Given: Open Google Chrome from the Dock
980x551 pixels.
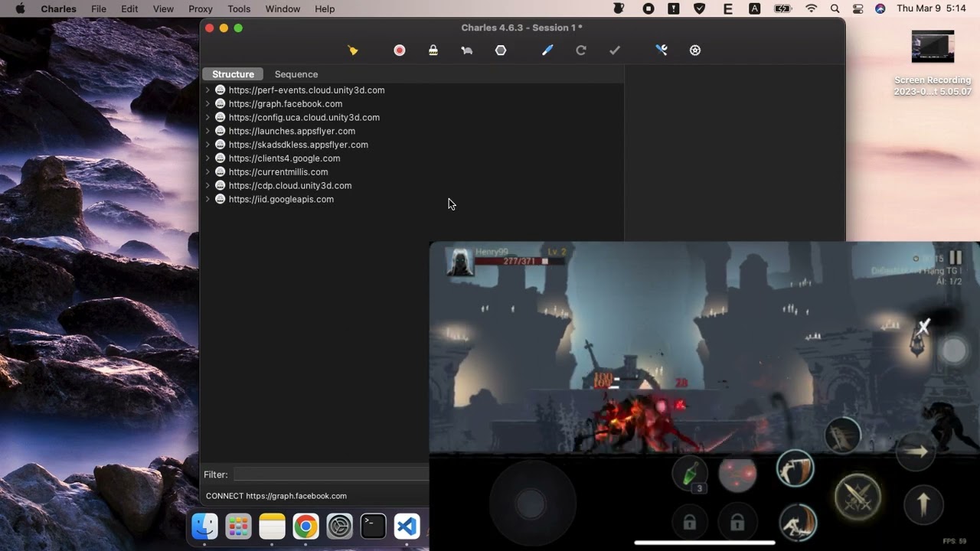Looking at the screenshot, I should pyautogui.click(x=305, y=527).
